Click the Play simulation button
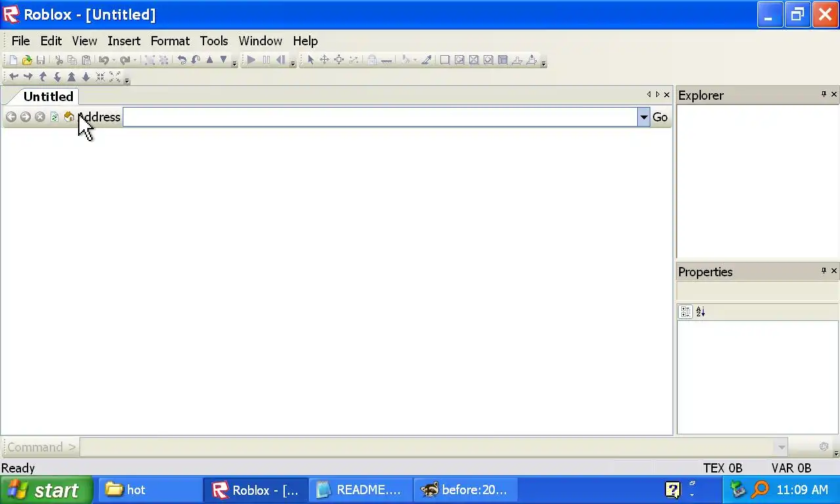The height and width of the screenshot is (504, 840). [x=251, y=60]
